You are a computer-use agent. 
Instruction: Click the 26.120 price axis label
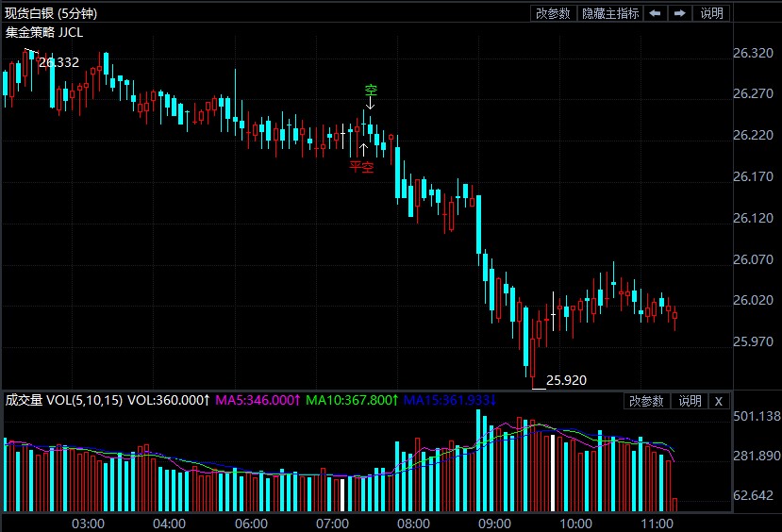tap(753, 218)
